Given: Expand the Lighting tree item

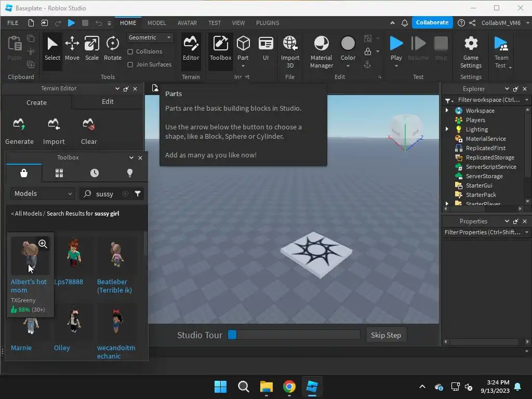Looking at the screenshot, I should (x=447, y=129).
